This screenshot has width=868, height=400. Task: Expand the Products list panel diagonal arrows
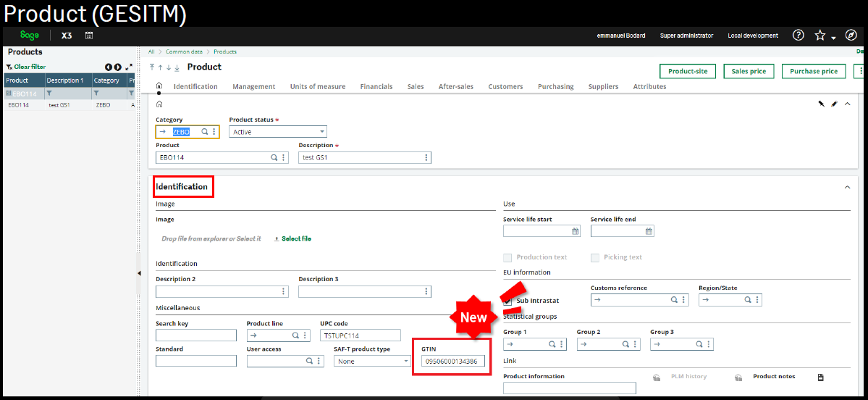point(129,67)
